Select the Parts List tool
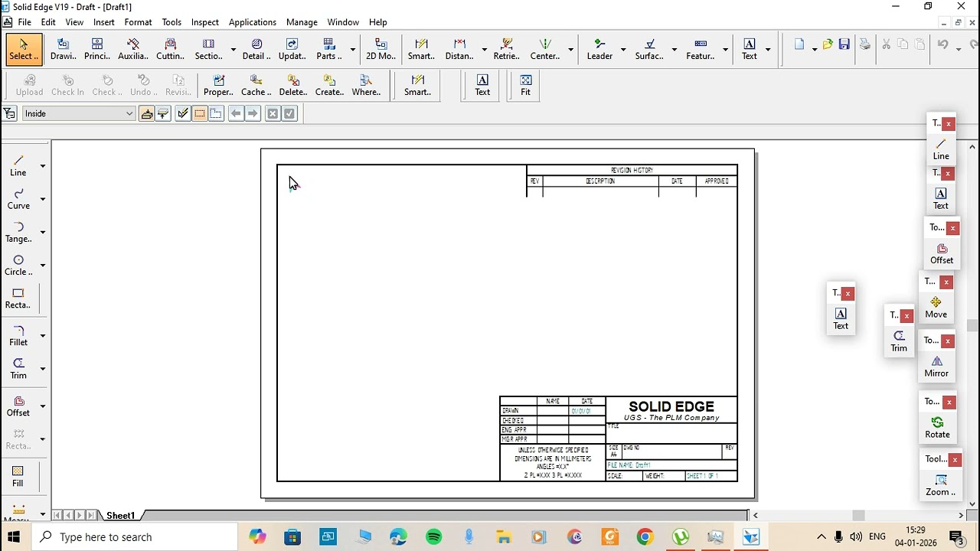The image size is (980, 551). (x=329, y=50)
